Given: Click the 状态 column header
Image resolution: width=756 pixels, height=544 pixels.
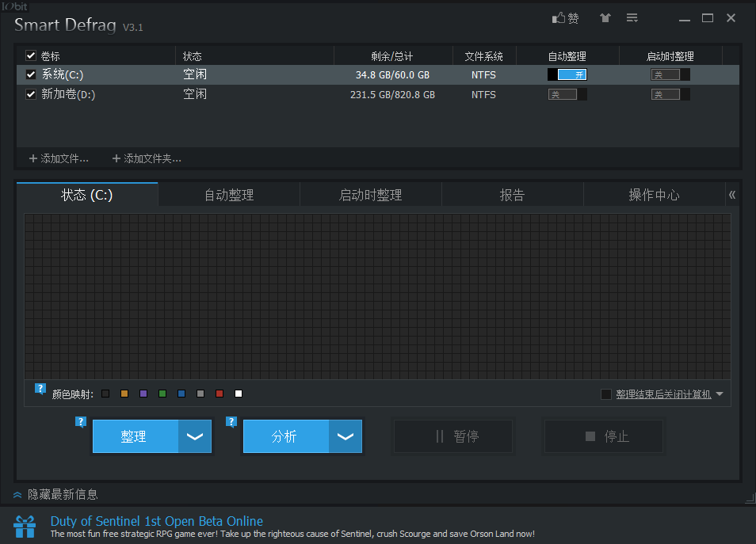Looking at the screenshot, I should coord(254,56).
